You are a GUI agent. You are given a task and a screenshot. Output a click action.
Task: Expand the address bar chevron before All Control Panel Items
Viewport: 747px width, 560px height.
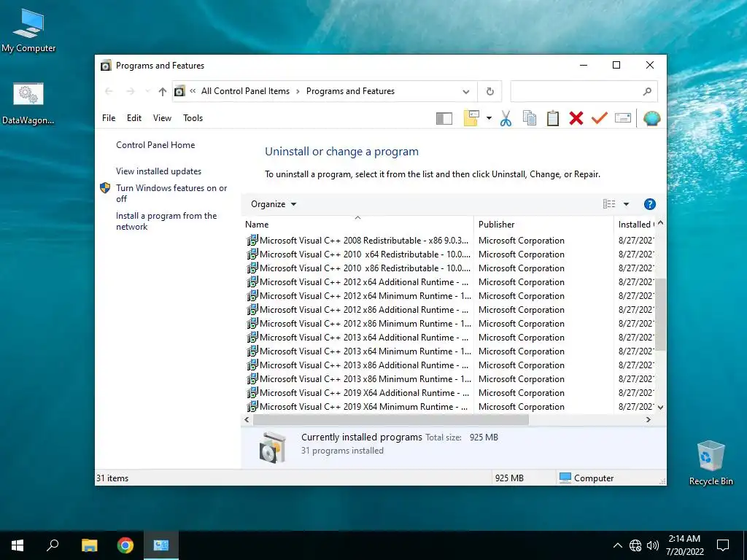point(193,91)
